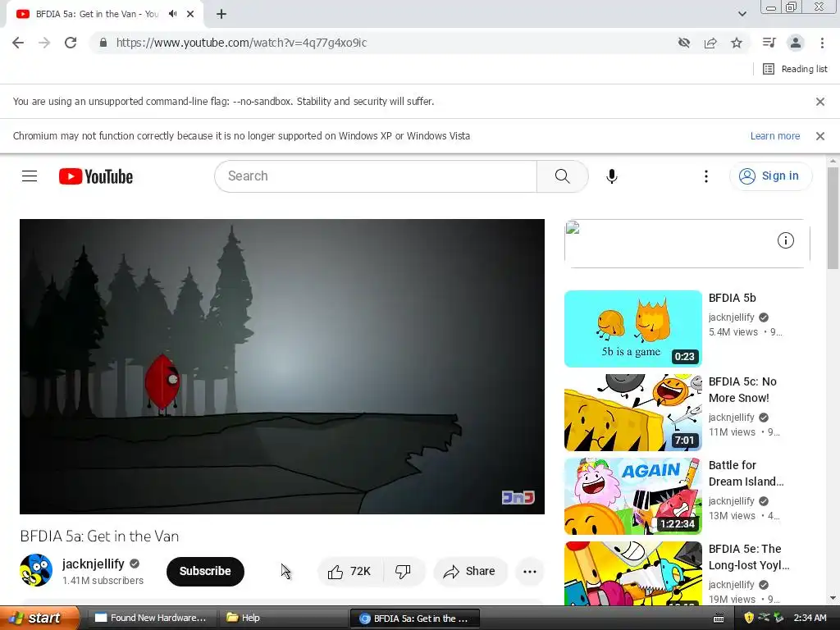Open the Windows start button
Image resolution: width=840 pixels, height=630 pixels.
tap(39, 618)
